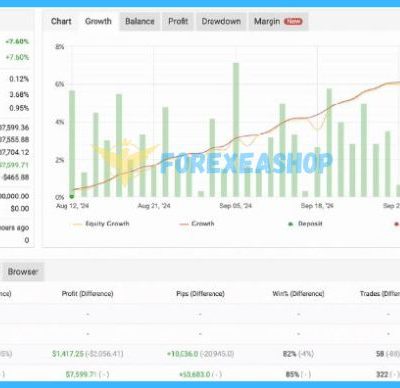This screenshot has height=388, width=400.
Task: Toggle the Equity Growth legend series
Action: [x=101, y=224]
